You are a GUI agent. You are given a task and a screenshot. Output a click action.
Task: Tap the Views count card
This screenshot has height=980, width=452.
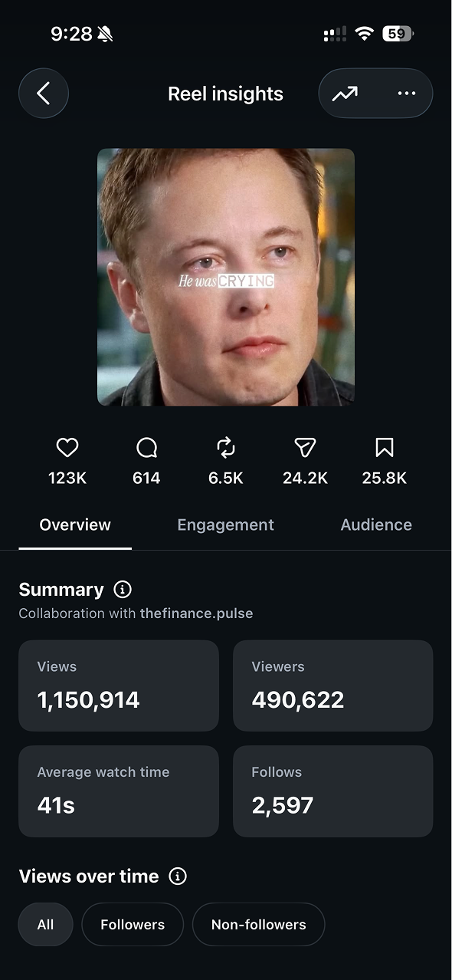pyautogui.click(x=119, y=686)
